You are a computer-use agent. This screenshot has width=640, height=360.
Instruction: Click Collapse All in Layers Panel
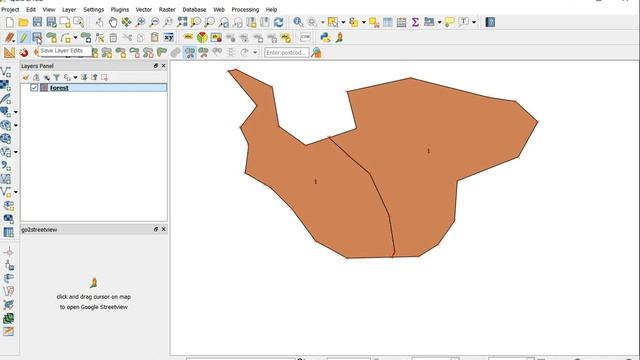(x=94, y=77)
